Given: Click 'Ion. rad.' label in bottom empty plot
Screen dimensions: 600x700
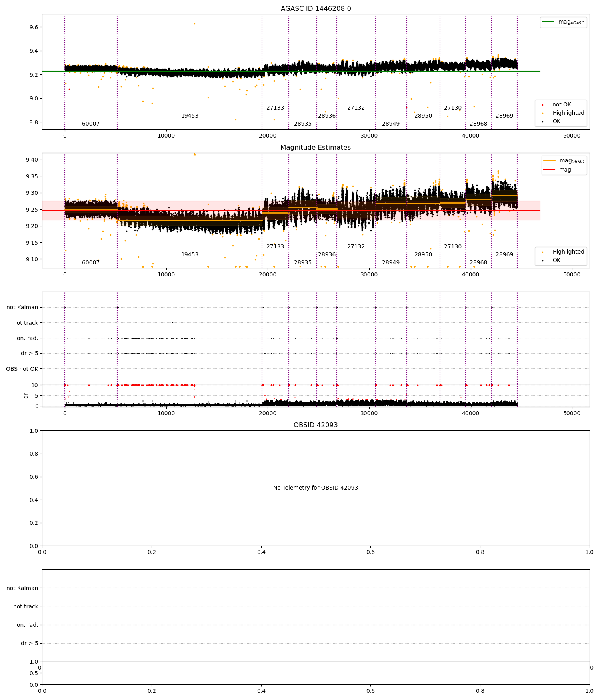Looking at the screenshot, I should point(27,625).
